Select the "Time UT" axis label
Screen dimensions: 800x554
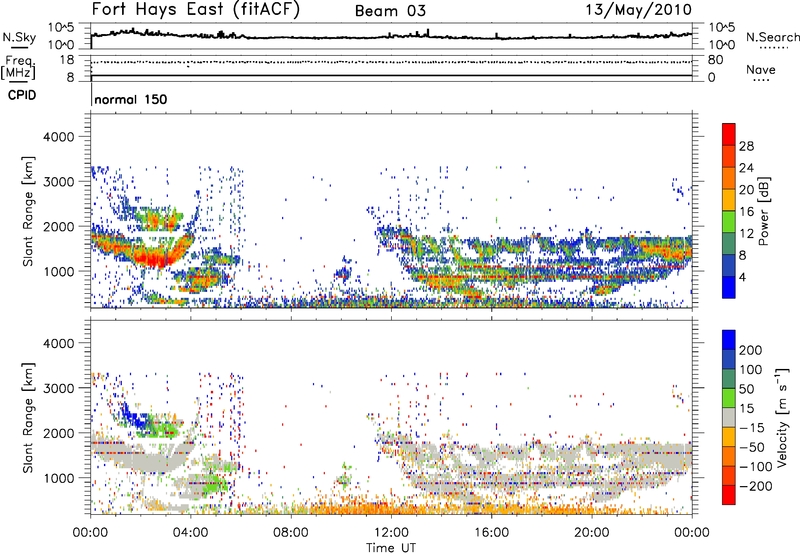391,548
